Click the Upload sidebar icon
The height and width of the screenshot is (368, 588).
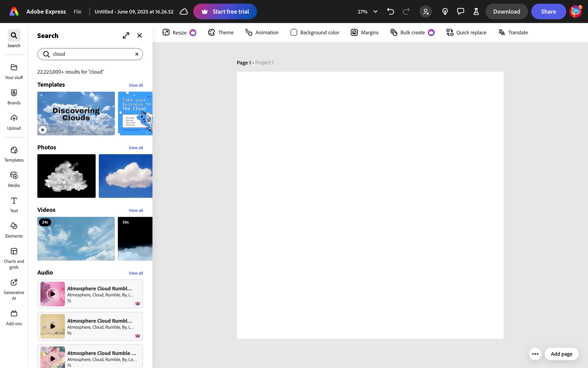pyautogui.click(x=14, y=122)
